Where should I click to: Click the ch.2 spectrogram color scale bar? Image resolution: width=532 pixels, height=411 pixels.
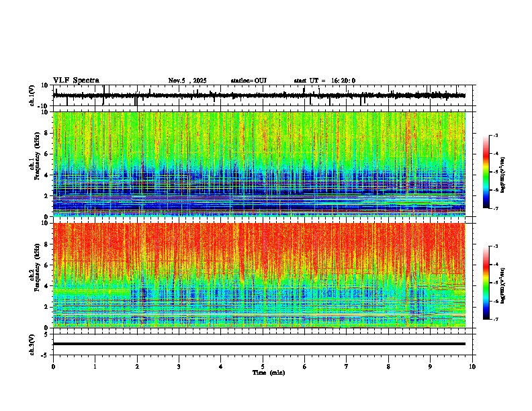point(486,283)
